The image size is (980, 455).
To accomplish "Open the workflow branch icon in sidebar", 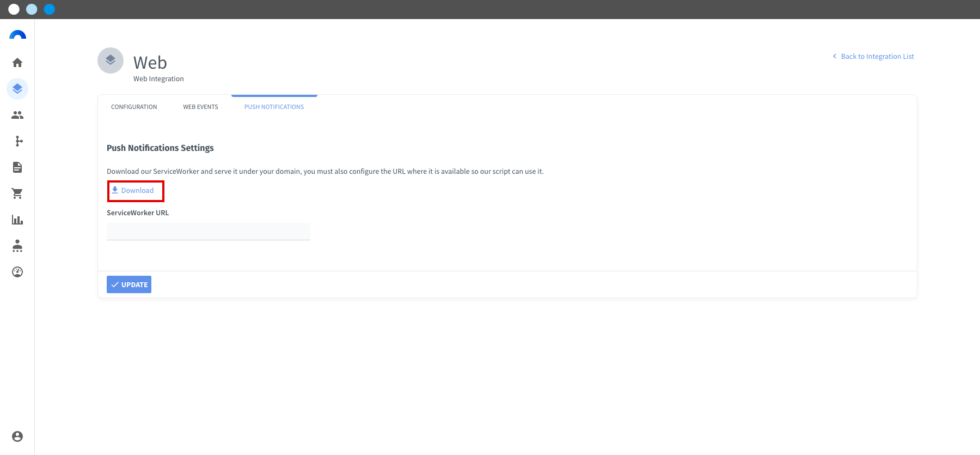I will click(19, 141).
